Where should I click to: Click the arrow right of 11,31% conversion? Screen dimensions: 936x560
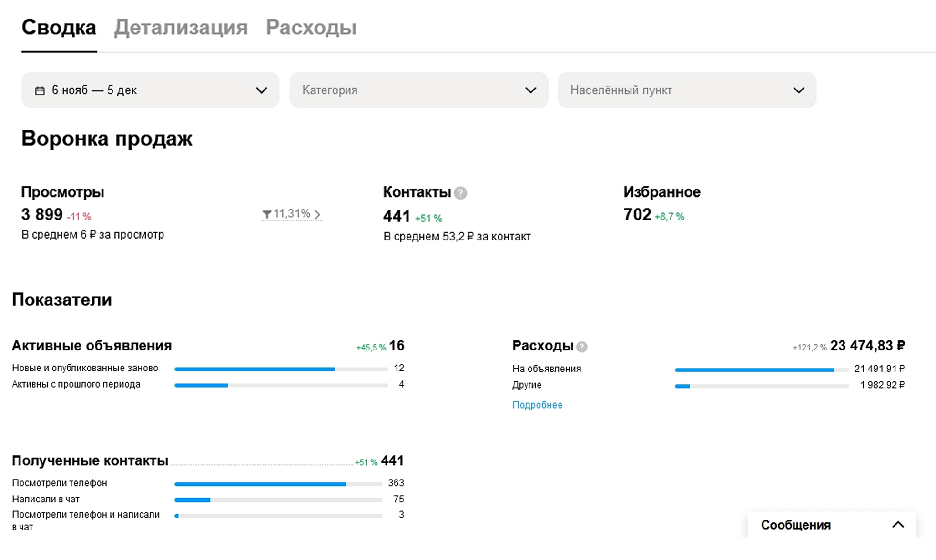point(317,214)
